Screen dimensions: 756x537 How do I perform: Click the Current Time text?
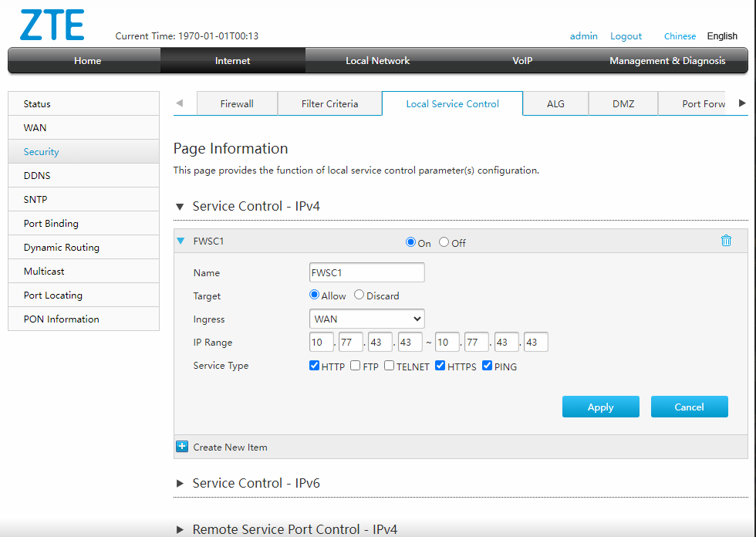[187, 36]
